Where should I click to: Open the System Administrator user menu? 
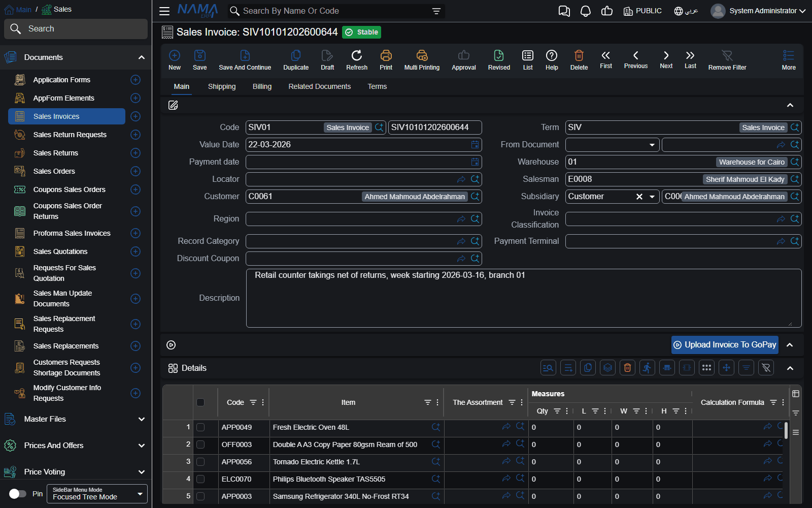coord(758,11)
